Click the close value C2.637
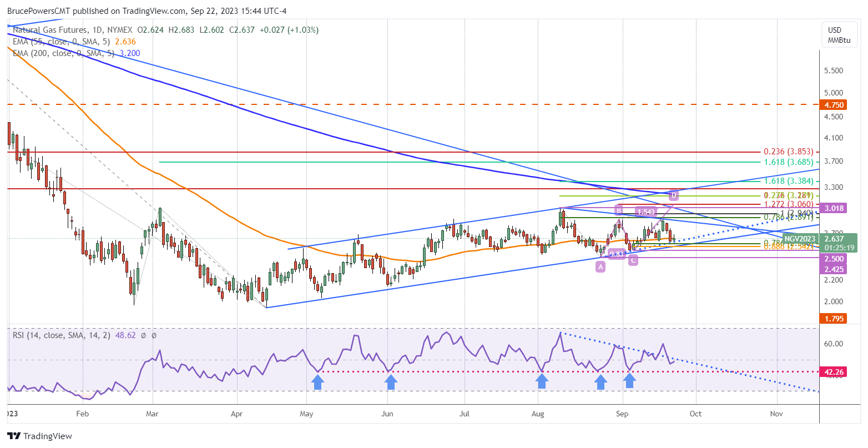868x448 pixels. (x=241, y=30)
